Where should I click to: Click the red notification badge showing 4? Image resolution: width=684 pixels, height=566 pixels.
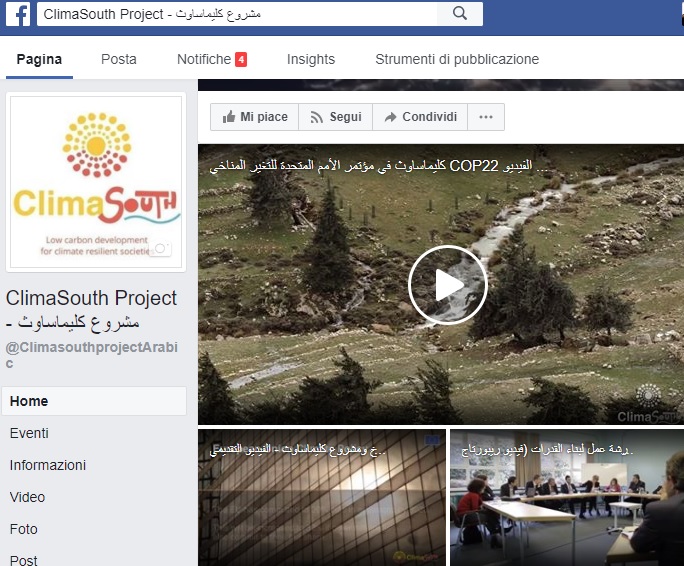tap(241, 59)
